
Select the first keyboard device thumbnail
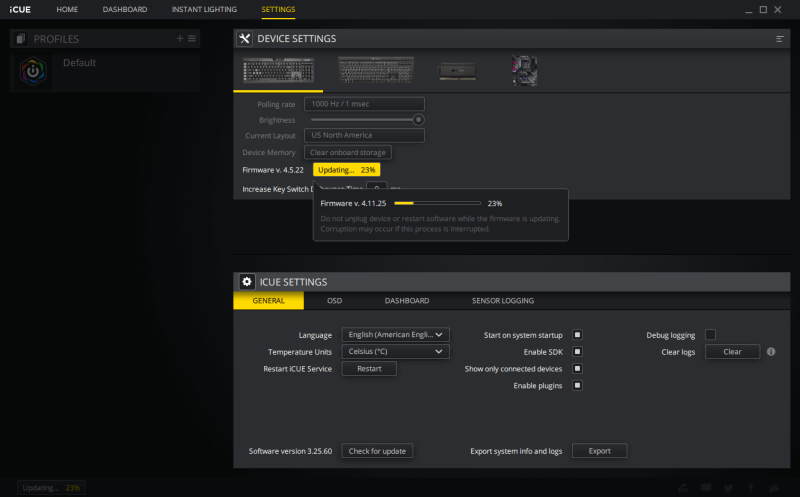278,70
